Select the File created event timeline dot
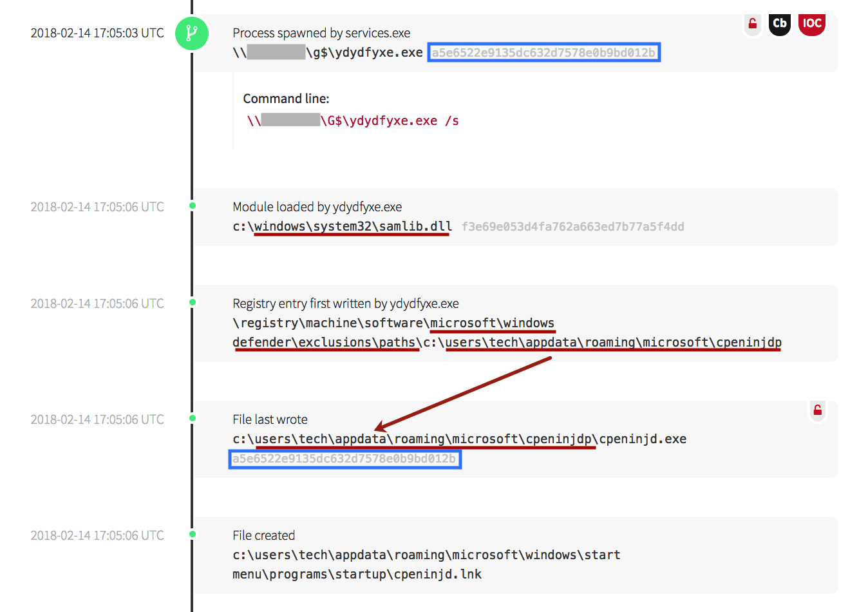Screen dimensions: 868x612 click(193, 535)
